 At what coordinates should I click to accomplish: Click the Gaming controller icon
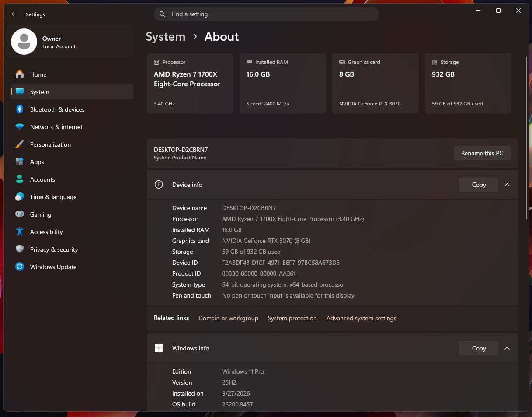pyautogui.click(x=20, y=214)
